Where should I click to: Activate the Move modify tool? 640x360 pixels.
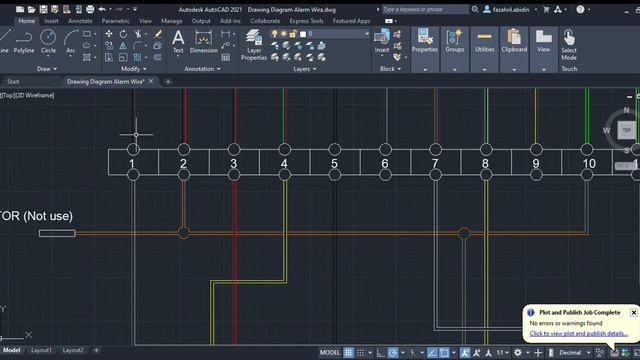pyautogui.click(x=109, y=34)
